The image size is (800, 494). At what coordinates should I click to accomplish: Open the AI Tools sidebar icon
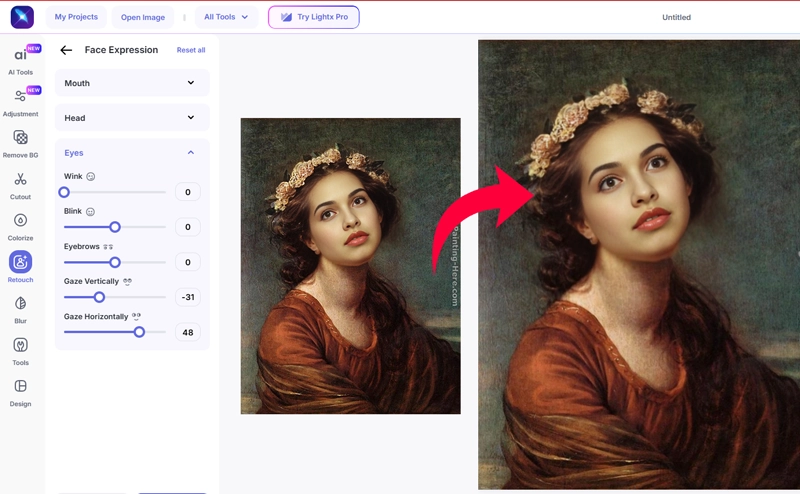[x=20, y=60]
